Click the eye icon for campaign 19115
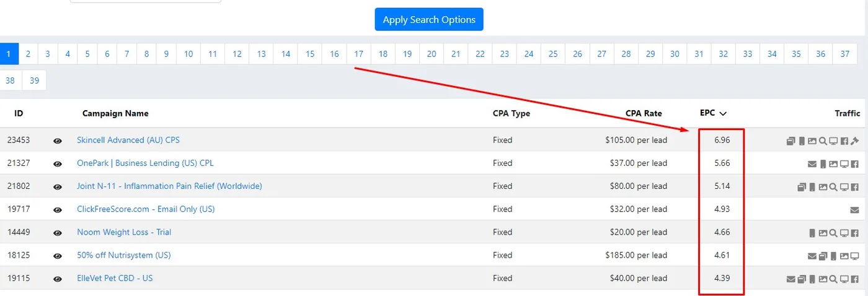868x296 pixels. (58, 279)
